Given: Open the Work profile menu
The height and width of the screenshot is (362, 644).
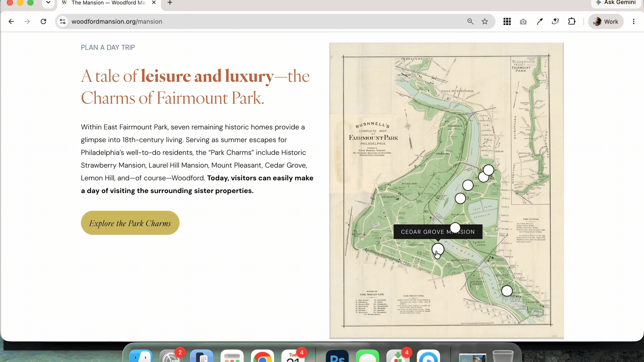Looking at the screenshot, I should (606, 21).
